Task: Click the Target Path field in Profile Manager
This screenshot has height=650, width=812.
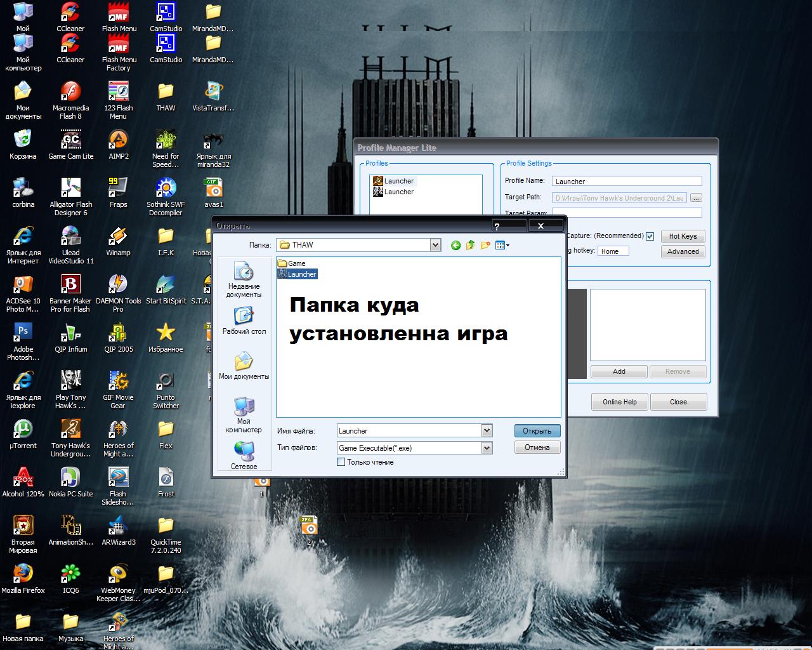Action: [x=619, y=198]
